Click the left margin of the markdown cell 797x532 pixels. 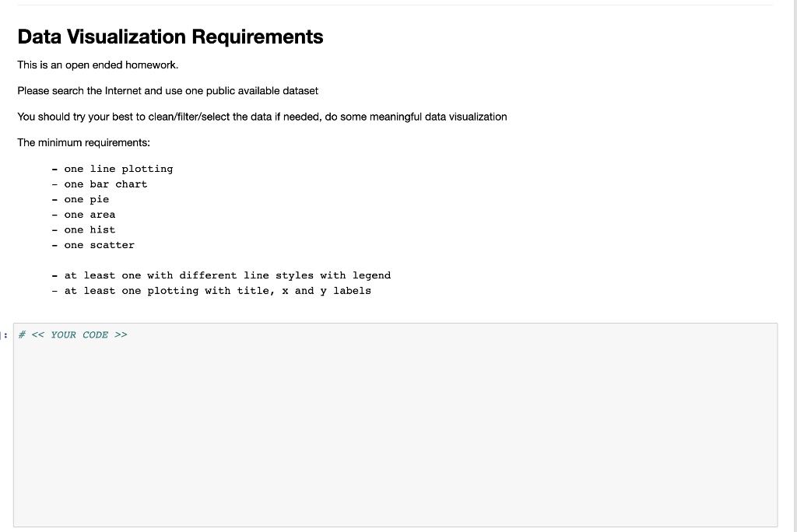[8, 156]
